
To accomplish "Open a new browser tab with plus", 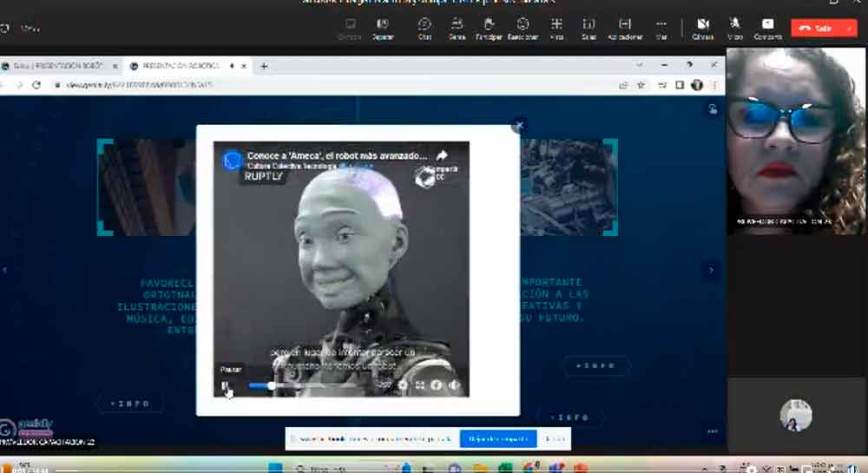I will click(x=264, y=66).
